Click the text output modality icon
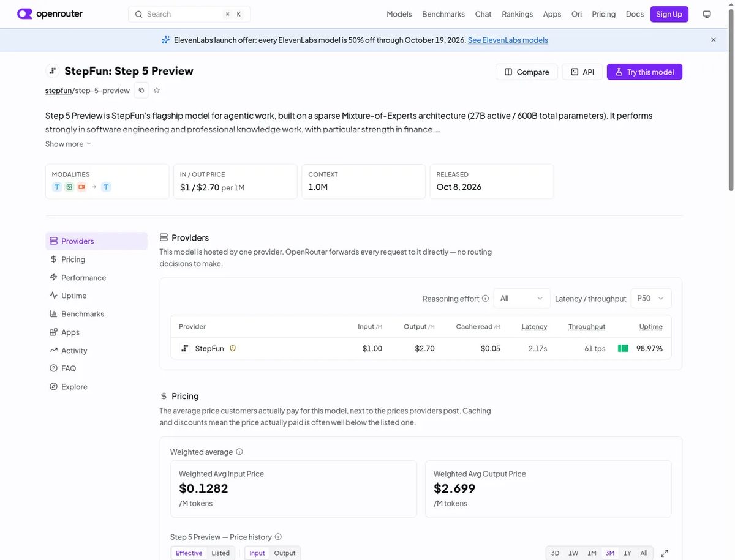 (106, 187)
